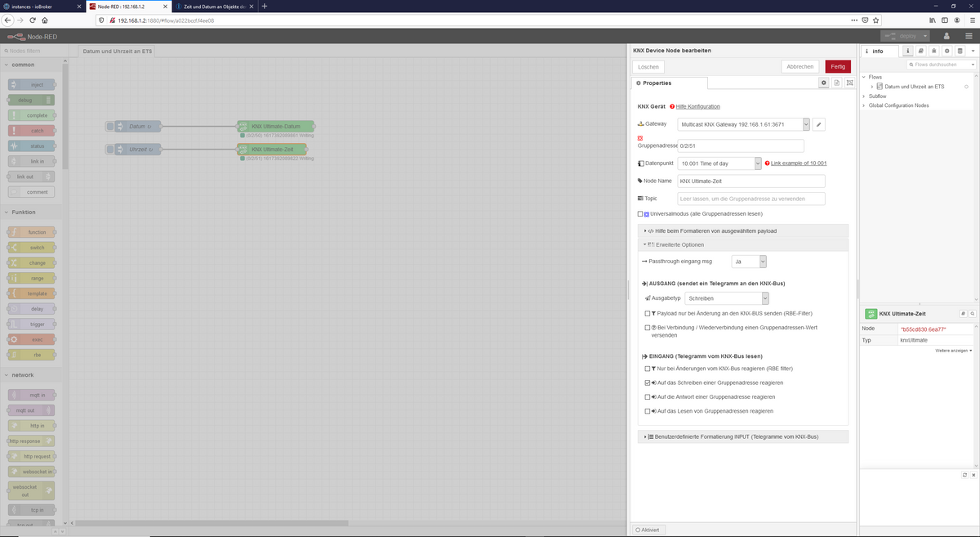Click the Gateway edit pencil icon
980x537 pixels.
click(819, 124)
